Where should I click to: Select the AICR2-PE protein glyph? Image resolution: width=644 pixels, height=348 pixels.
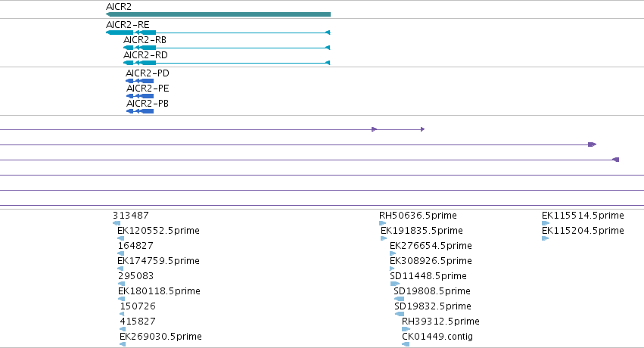pyautogui.click(x=140, y=96)
